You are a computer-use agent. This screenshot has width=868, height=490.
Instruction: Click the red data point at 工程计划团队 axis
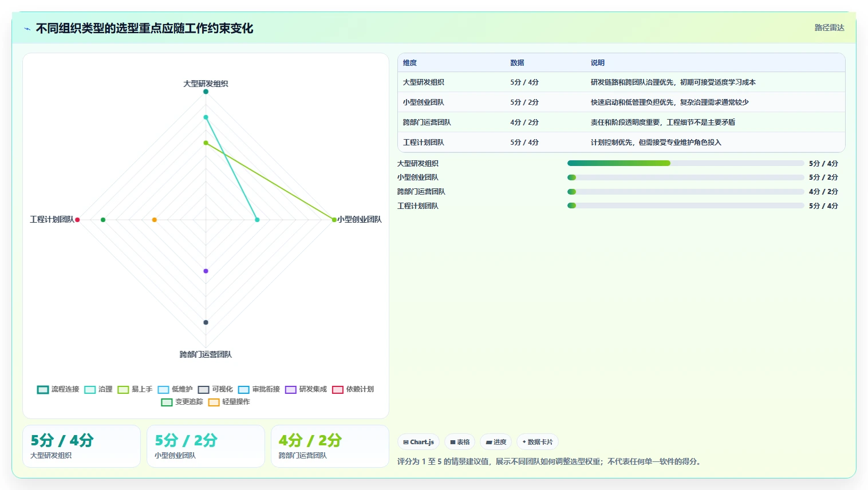(77, 220)
